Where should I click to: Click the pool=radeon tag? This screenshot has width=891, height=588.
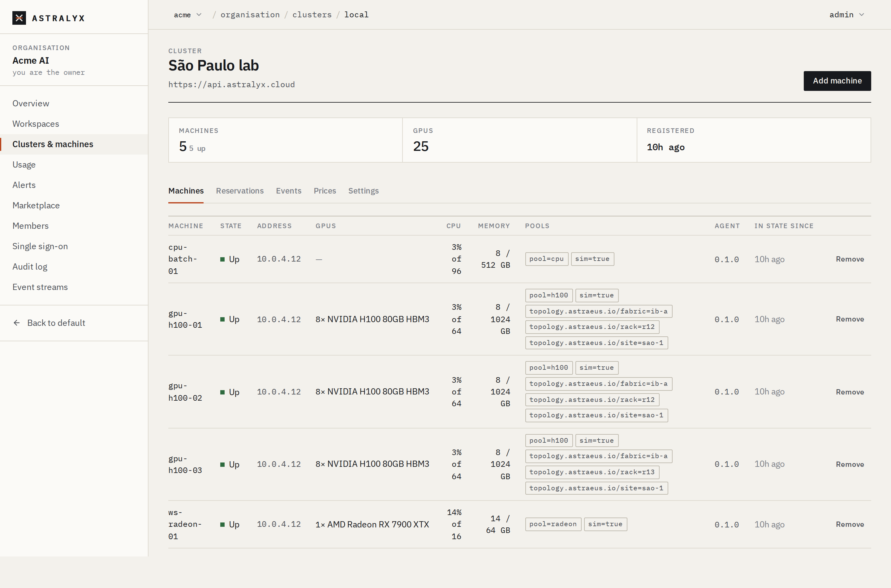tap(553, 524)
